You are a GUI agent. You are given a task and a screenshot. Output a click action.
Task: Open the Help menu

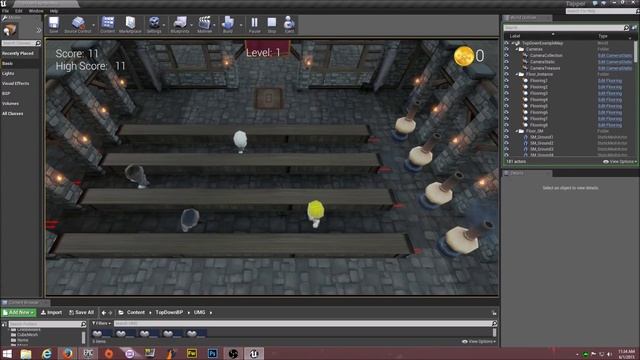pos(53,11)
